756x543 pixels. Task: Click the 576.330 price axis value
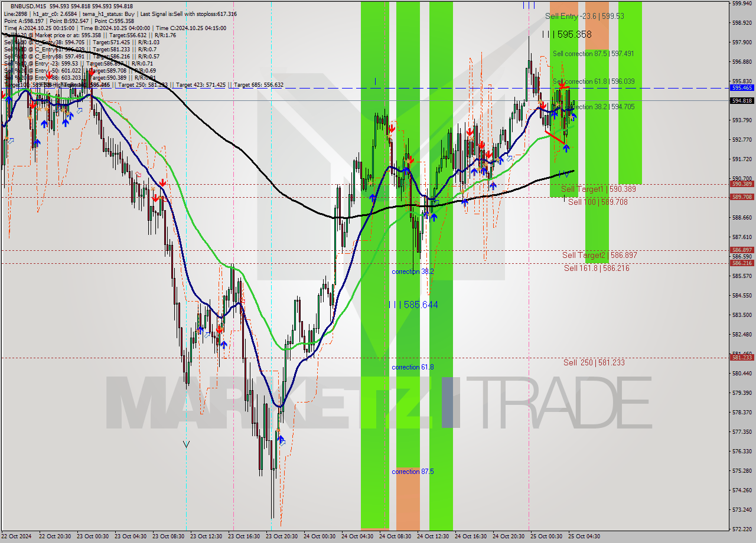[742, 452]
